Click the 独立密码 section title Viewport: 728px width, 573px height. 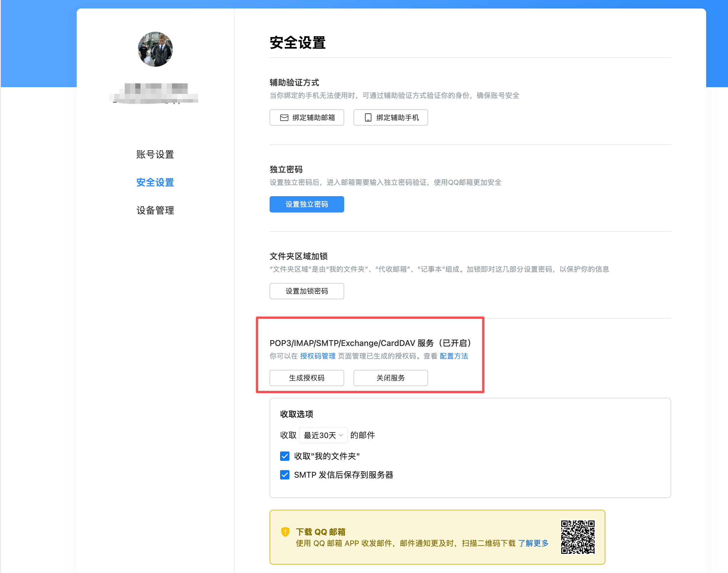(x=286, y=169)
